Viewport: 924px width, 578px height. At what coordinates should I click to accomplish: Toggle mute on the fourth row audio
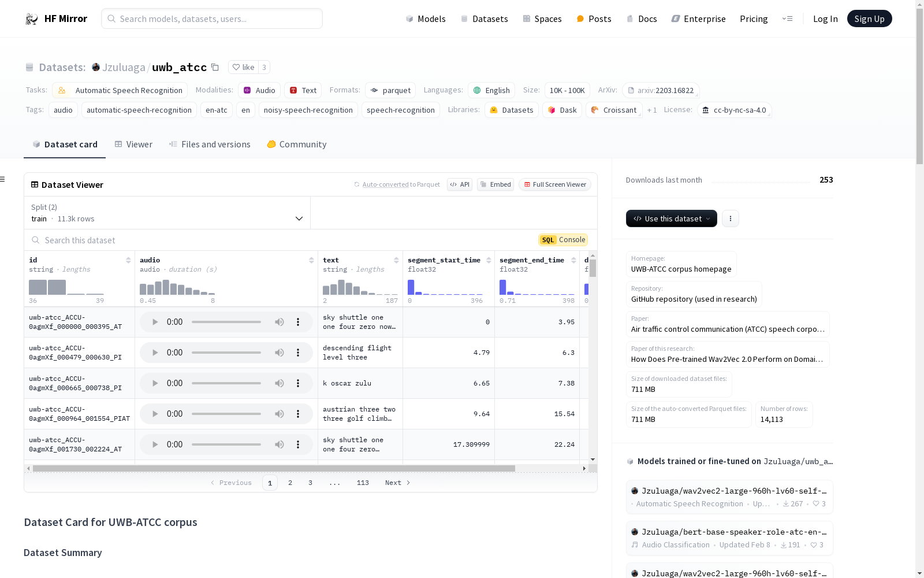click(280, 414)
